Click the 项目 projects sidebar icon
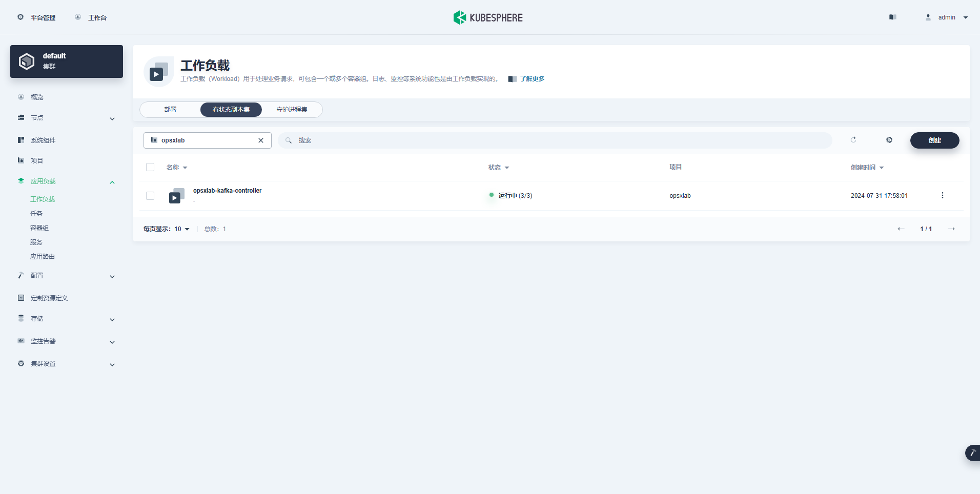980x494 pixels. point(21,160)
